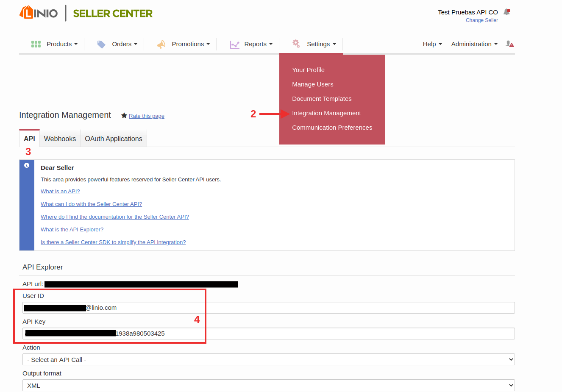Click the SELLER CENTER title text
Image resolution: width=562 pixels, height=392 pixels.
[113, 14]
